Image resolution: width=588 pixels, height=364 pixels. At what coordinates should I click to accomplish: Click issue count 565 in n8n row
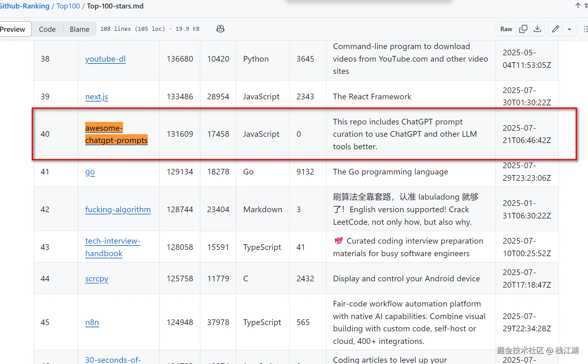[303, 322]
